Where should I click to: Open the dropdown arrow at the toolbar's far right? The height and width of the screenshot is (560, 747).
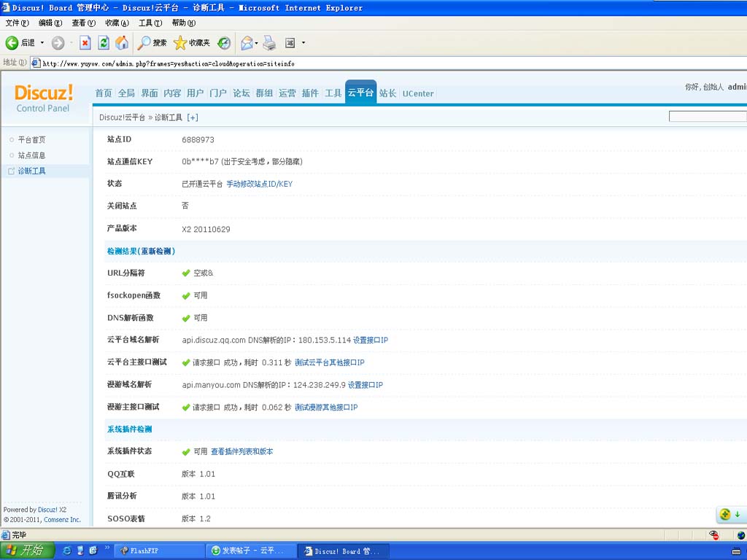tap(303, 43)
